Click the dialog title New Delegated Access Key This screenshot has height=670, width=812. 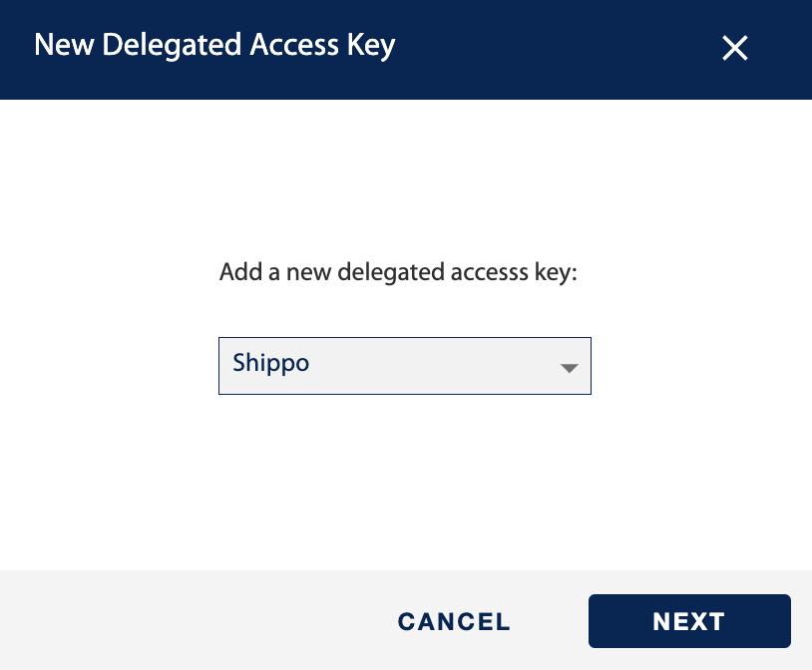click(x=214, y=45)
